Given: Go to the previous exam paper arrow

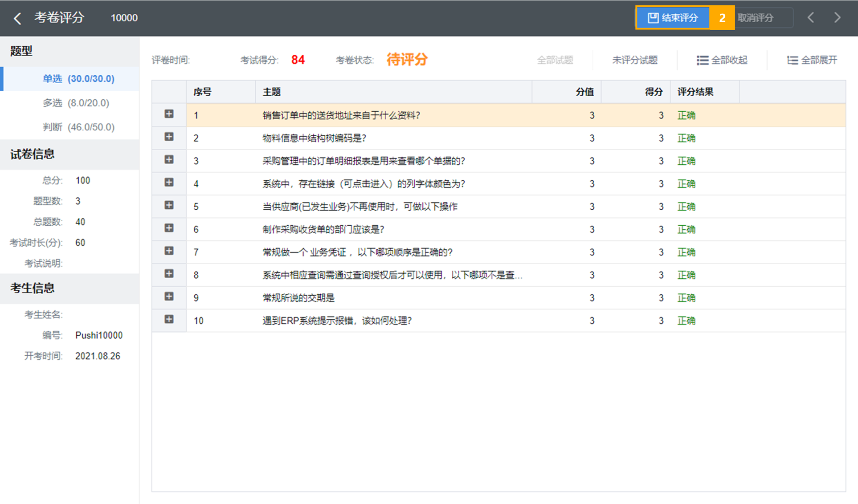Looking at the screenshot, I should point(811,18).
